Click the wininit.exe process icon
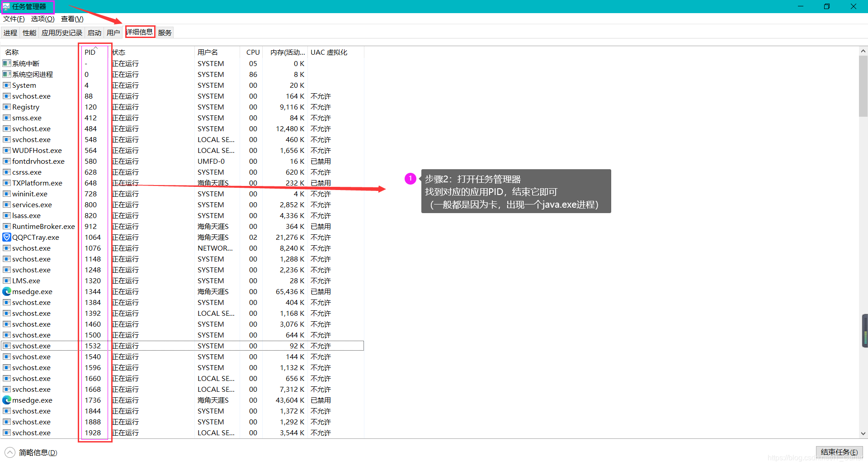Screen dimensions: 868x466 [x=7, y=194]
